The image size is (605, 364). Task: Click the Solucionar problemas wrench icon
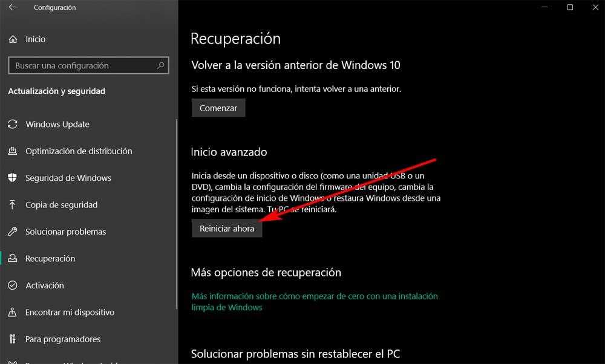pyautogui.click(x=12, y=232)
